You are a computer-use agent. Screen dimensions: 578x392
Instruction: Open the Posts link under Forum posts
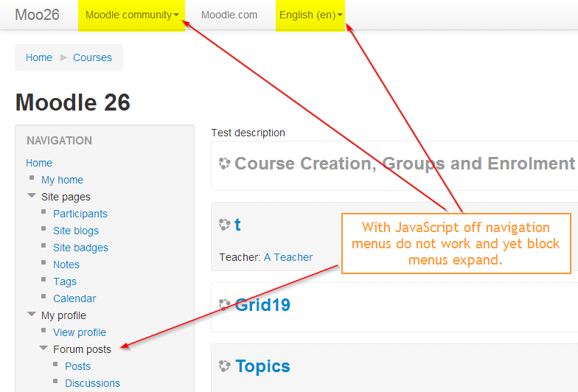click(x=77, y=366)
